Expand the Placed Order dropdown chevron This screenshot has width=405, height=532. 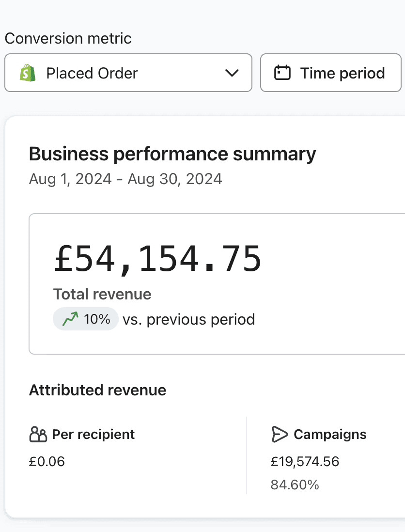(232, 73)
